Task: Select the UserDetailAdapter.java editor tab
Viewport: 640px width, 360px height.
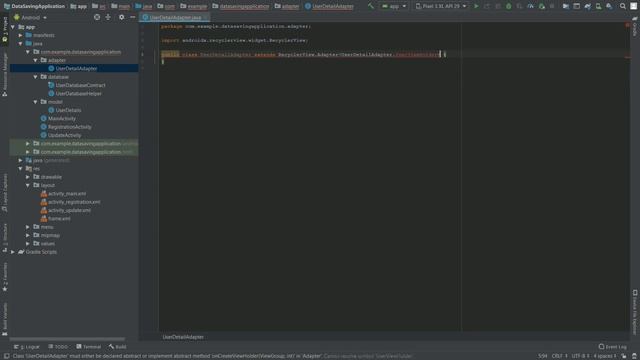Action: coord(175,18)
